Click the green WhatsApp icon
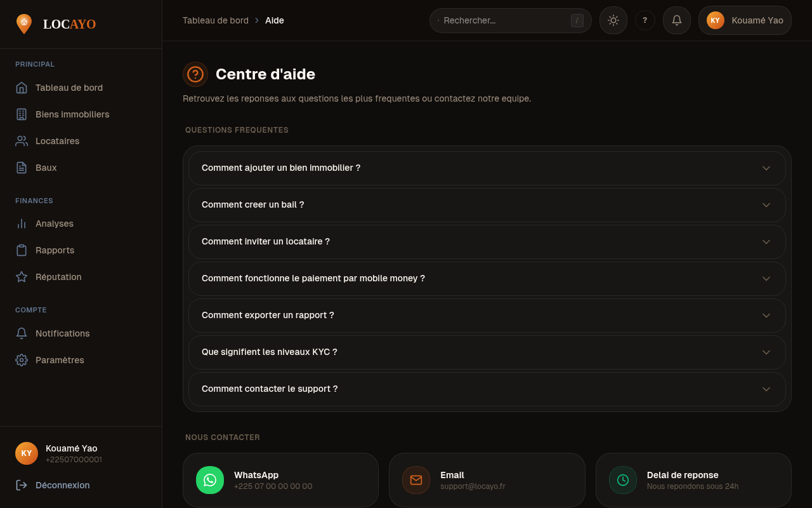 (x=210, y=480)
